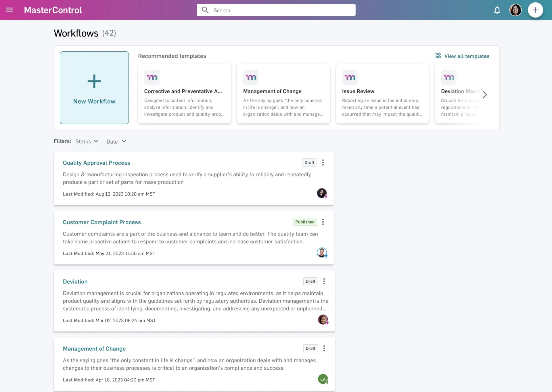The width and height of the screenshot is (552, 392).
Task: Open more options for Quality Approval Process
Action: click(323, 163)
